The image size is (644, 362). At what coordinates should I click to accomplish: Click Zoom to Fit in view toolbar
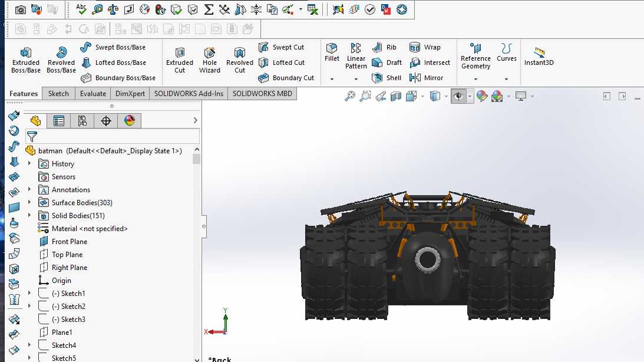tap(349, 96)
